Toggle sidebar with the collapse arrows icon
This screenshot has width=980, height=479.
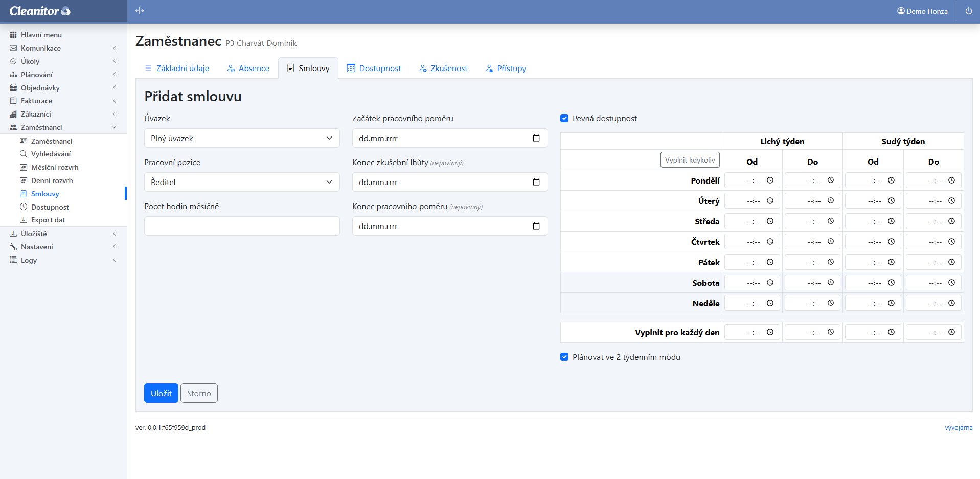click(140, 11)
